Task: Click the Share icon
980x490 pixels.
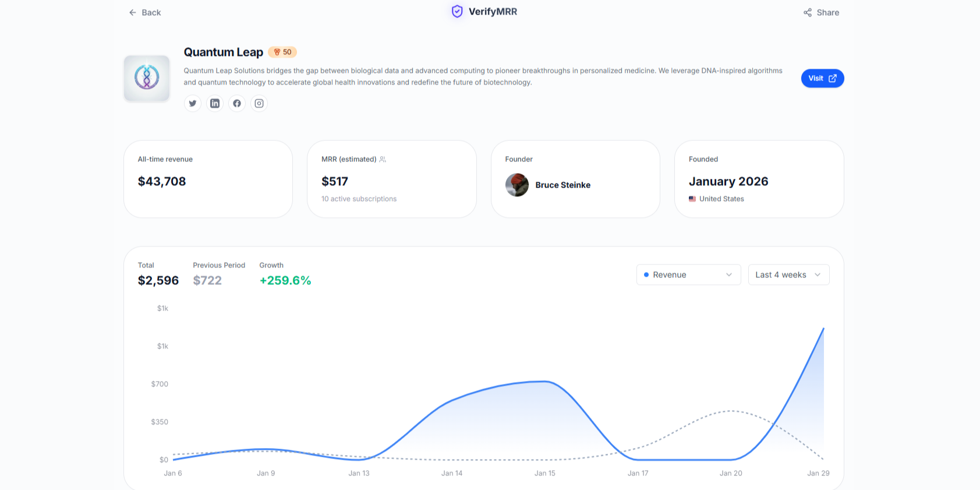Action: coord(808,12)
